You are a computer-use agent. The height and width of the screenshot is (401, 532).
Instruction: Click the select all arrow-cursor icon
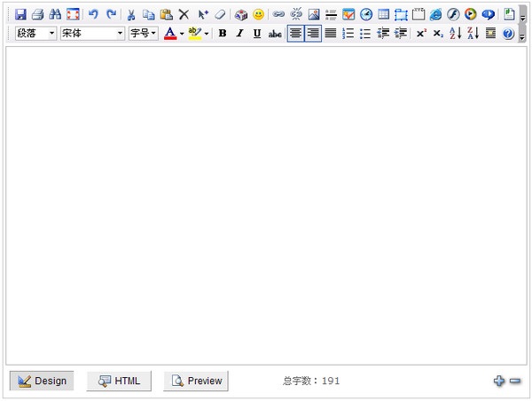(203, 14)
